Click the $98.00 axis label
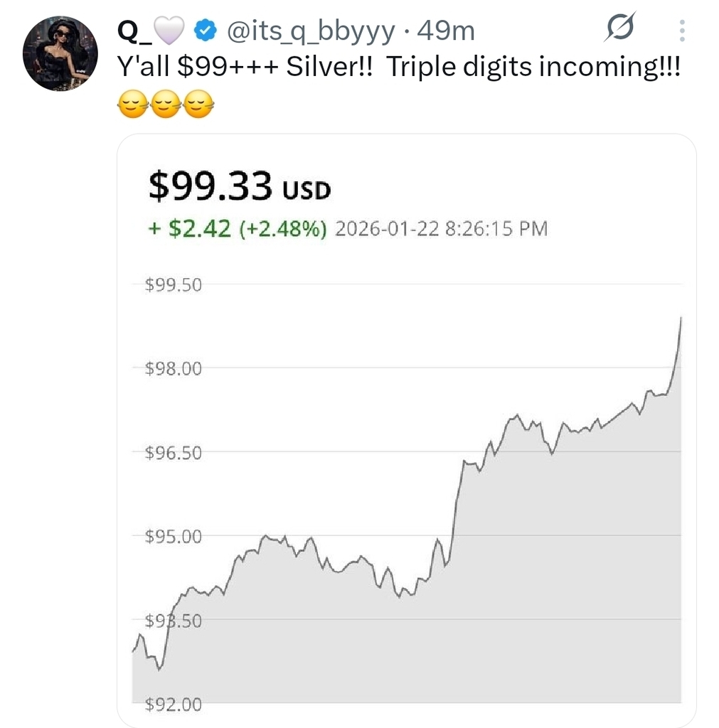This screenshot has height=728, width=719. pyautogui.click(x=174, y=368)
